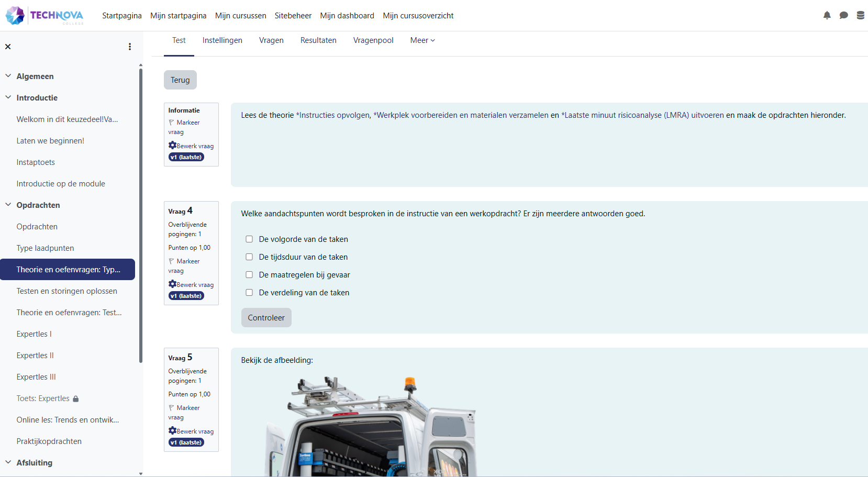Click the gear icon to edit Vraag 4
This screenshot has height=477, width=868.
pos(172,284)
